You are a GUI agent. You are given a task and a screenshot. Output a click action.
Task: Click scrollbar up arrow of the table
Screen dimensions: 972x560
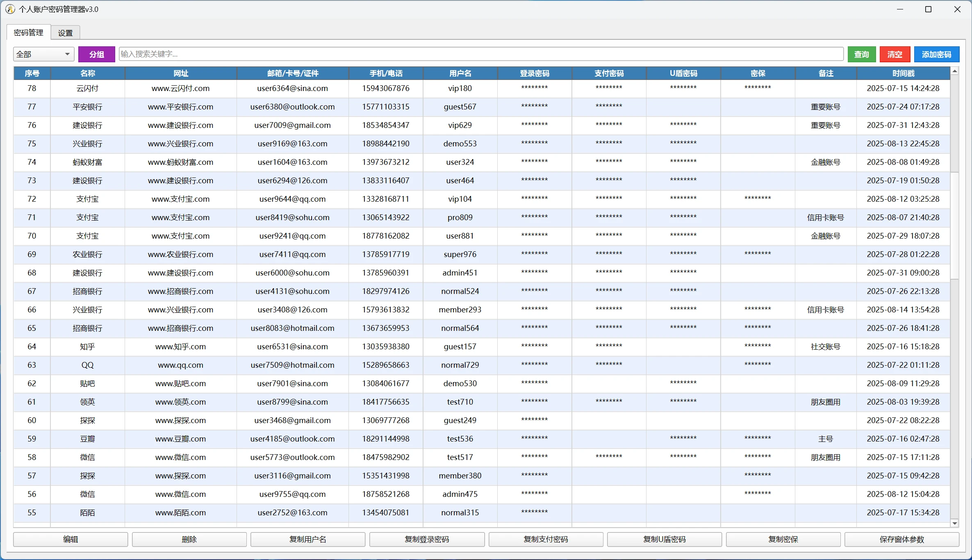pos(954,71)
